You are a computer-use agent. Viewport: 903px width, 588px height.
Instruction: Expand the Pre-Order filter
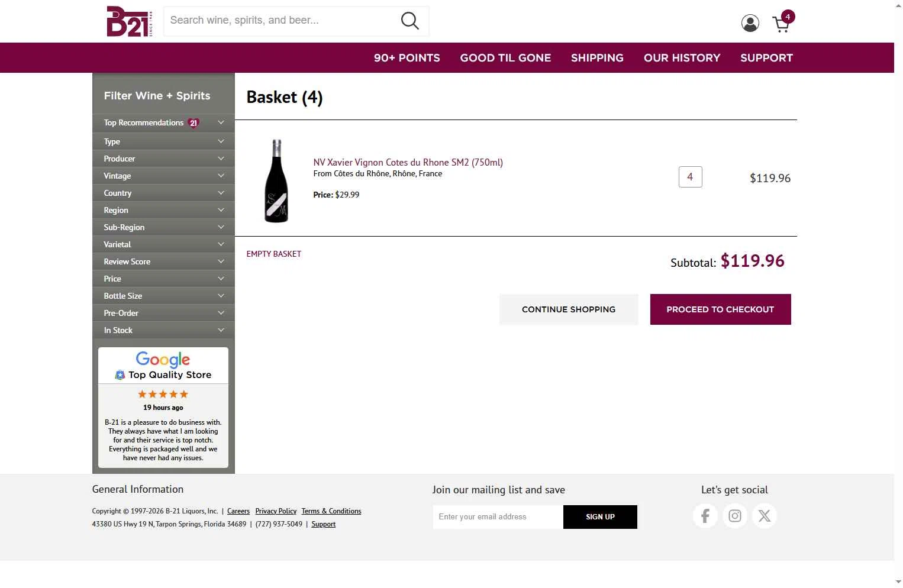point(163,313)
